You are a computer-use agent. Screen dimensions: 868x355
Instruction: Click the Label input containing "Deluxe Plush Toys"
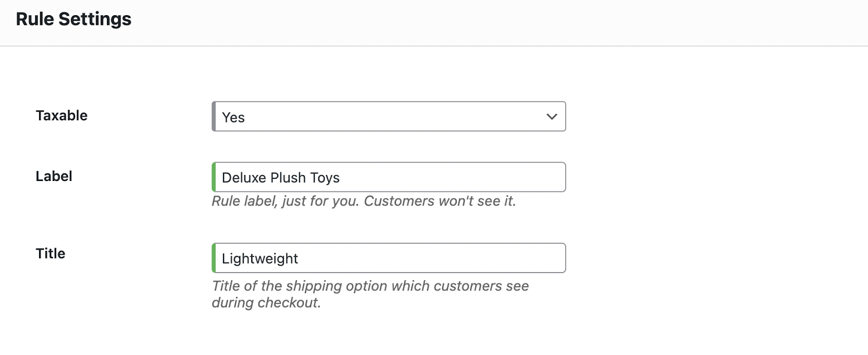click(x=388, y=177)
